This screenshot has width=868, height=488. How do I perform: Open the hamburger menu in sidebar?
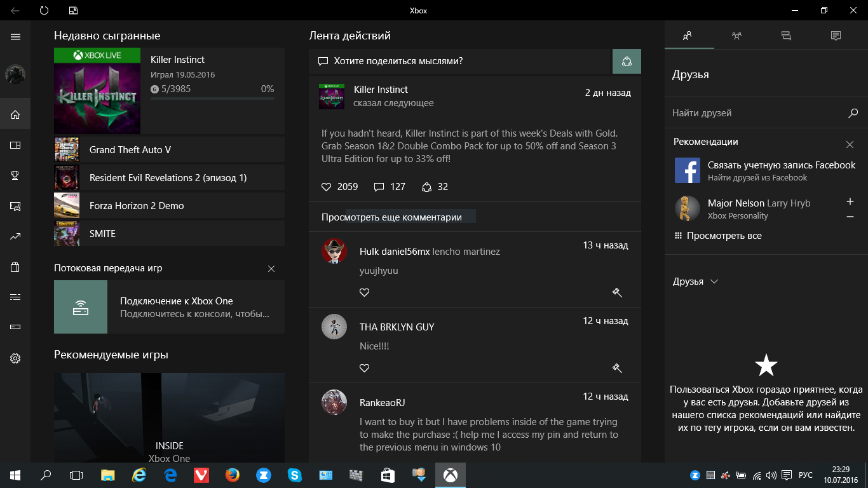tap(15, 37)
